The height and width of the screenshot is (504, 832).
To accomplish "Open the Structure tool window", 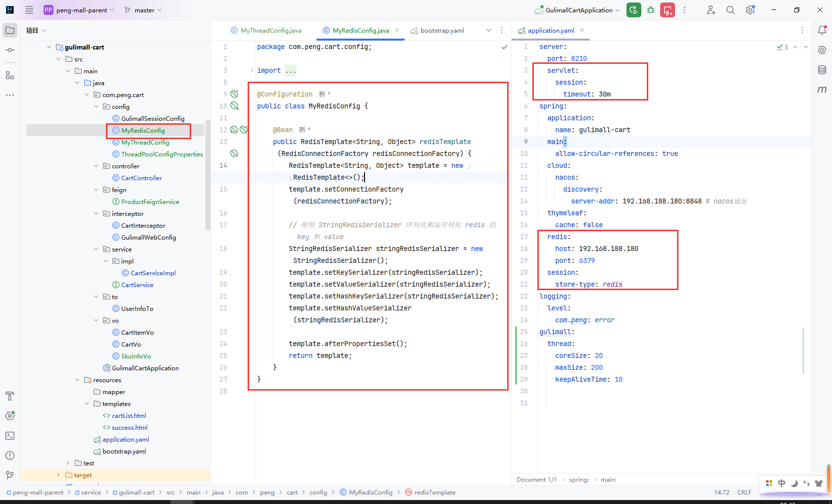I will pos(10,75).
